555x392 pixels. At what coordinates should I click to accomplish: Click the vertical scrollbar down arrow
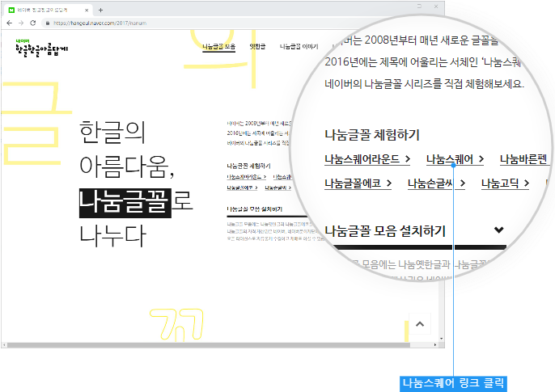tap(442, 339)
